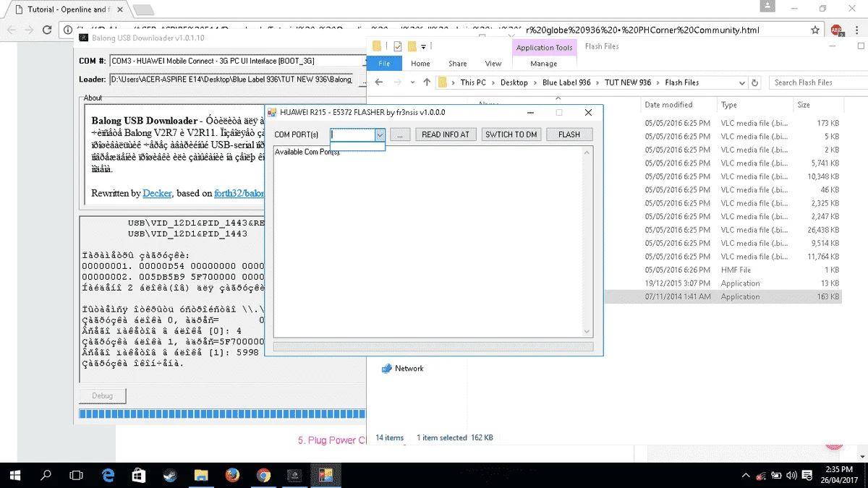The height and width of the screenshot is (488, 868).
Task: Refresh the Flash Files folder
Action: 755,82
